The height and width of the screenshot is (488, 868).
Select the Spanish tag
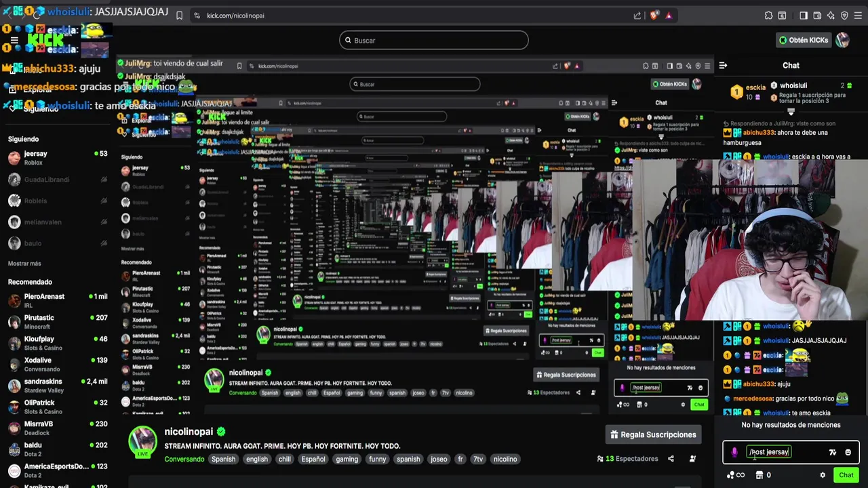click(x=223, y=459)
